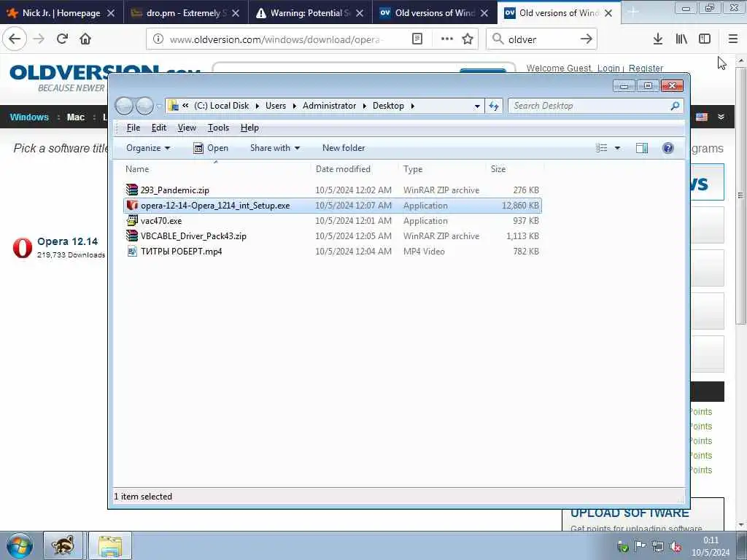Expand Explorer address bar history dropdown
Image resolution: width=747 pixels, height=560 pixels.
[x=477, y=106]
